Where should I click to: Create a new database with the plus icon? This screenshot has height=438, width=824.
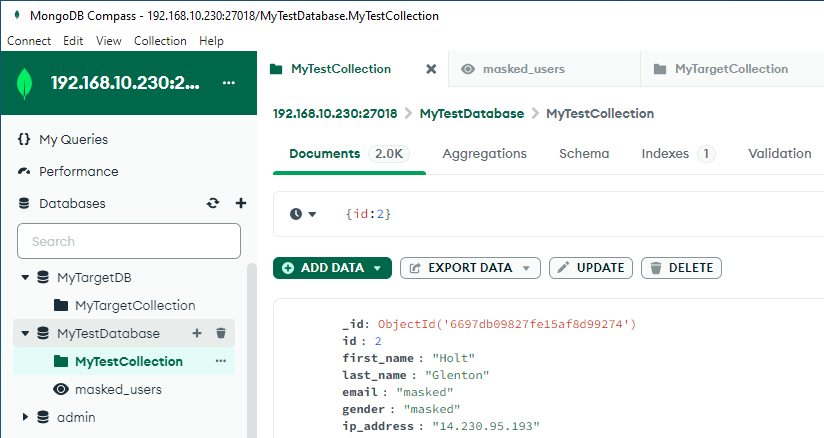click(241, 203)
